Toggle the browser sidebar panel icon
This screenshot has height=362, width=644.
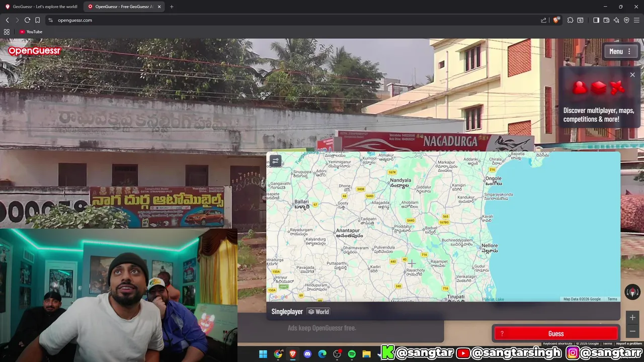coord(596,20)
